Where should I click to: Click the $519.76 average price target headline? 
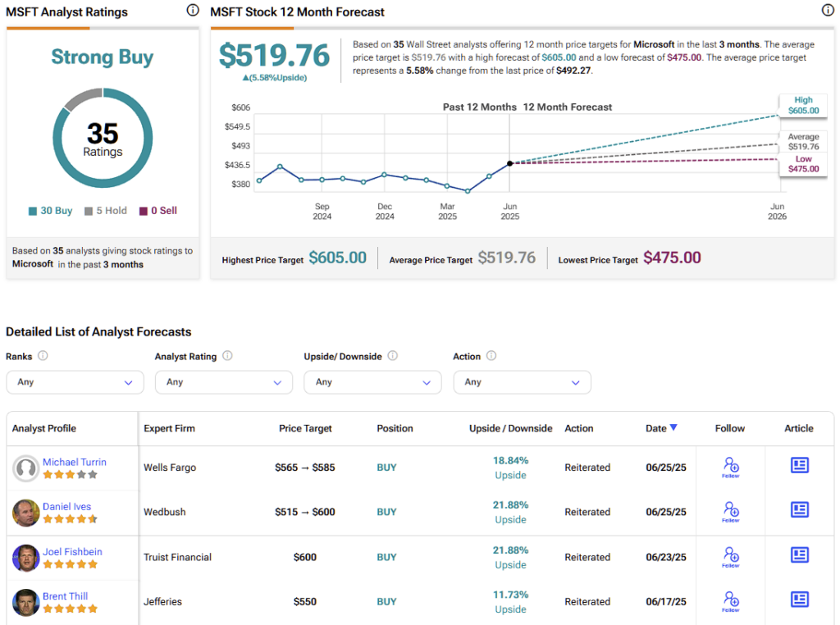274,55
